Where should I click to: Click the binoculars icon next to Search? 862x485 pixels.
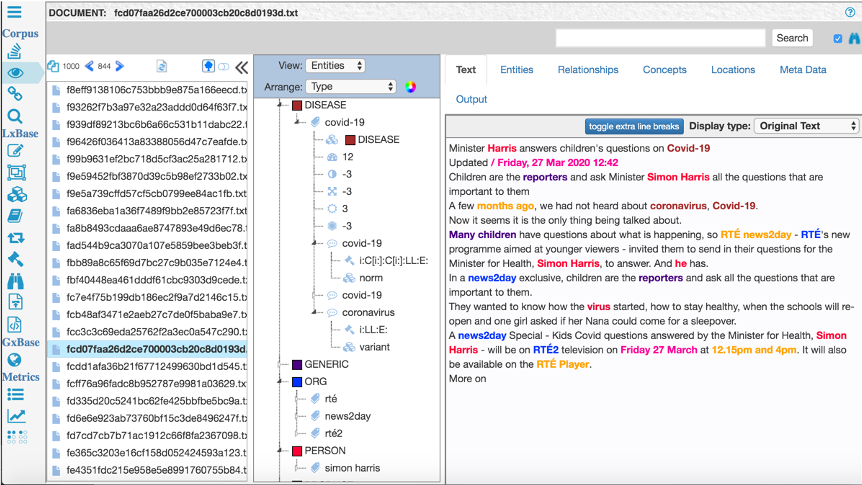click(x=854, y=38)
